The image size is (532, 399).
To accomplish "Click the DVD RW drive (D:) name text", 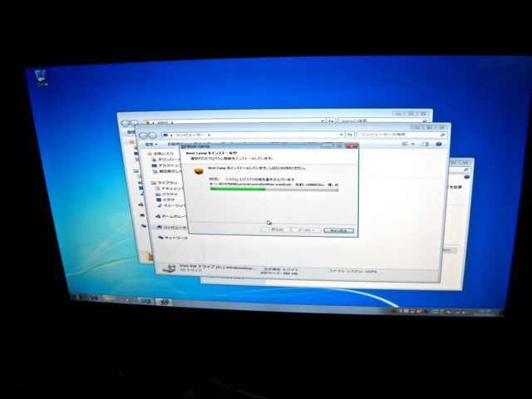I will tap(218, 268).
